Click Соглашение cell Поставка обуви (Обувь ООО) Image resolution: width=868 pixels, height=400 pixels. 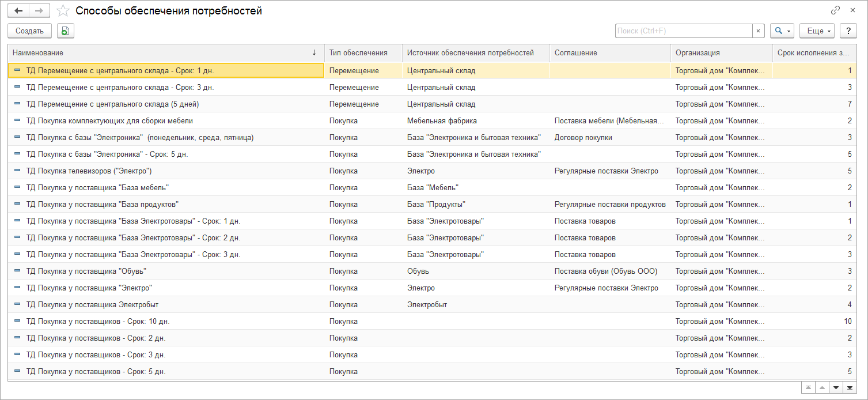[x=605, y=271]
